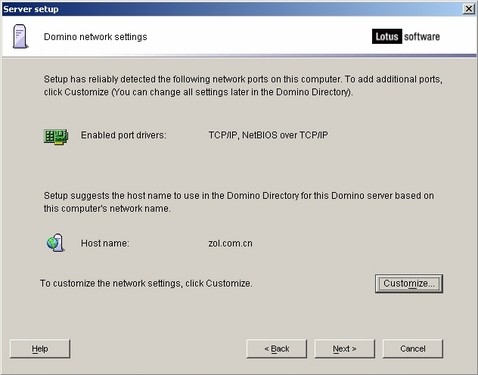Go to the Next step
The width and height of the screenshot is (478, 375).
[x=344, y=349]
